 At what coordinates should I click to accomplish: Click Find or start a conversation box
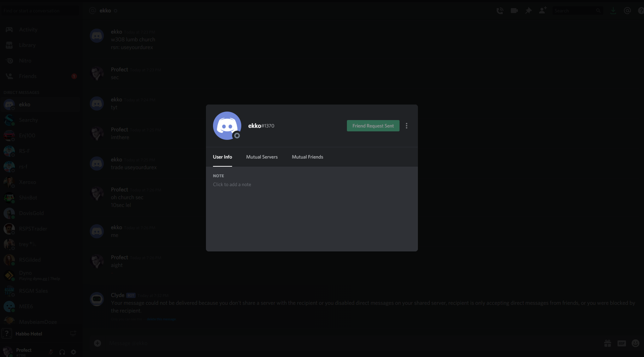pos(40,11)
